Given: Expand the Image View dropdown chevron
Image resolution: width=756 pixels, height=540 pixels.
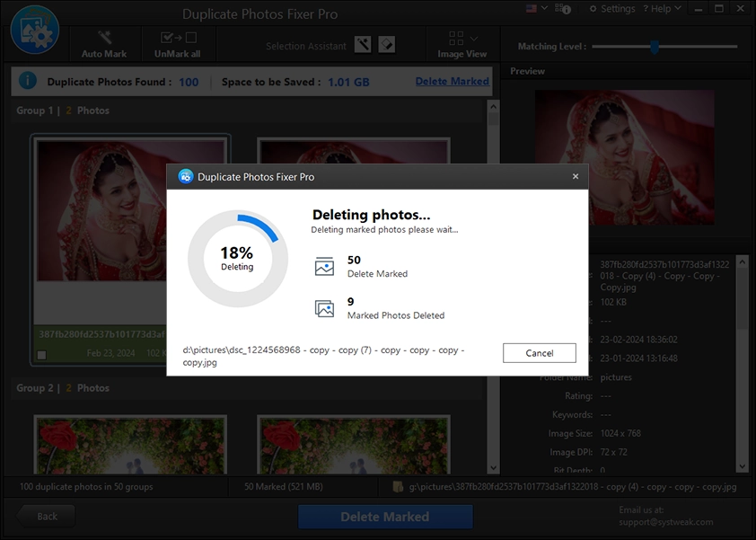Looking at the screenshot, I should (474, 38).
